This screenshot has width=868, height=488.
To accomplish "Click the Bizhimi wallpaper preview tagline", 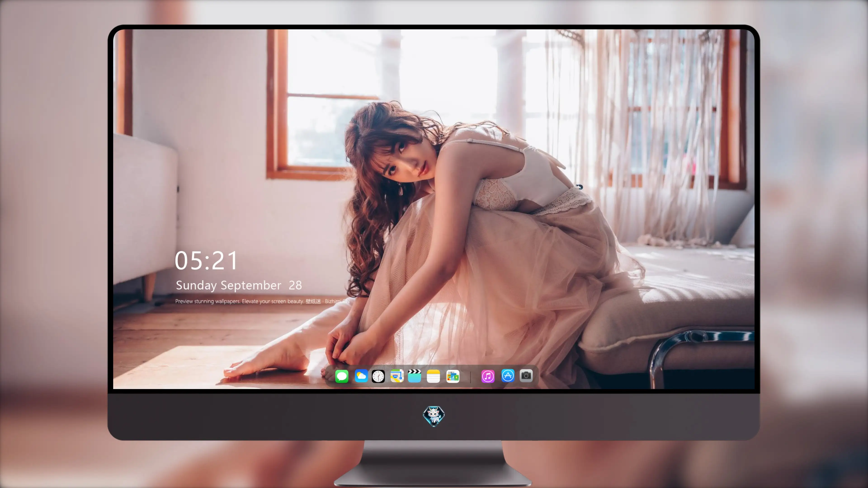I will [262, 301].
